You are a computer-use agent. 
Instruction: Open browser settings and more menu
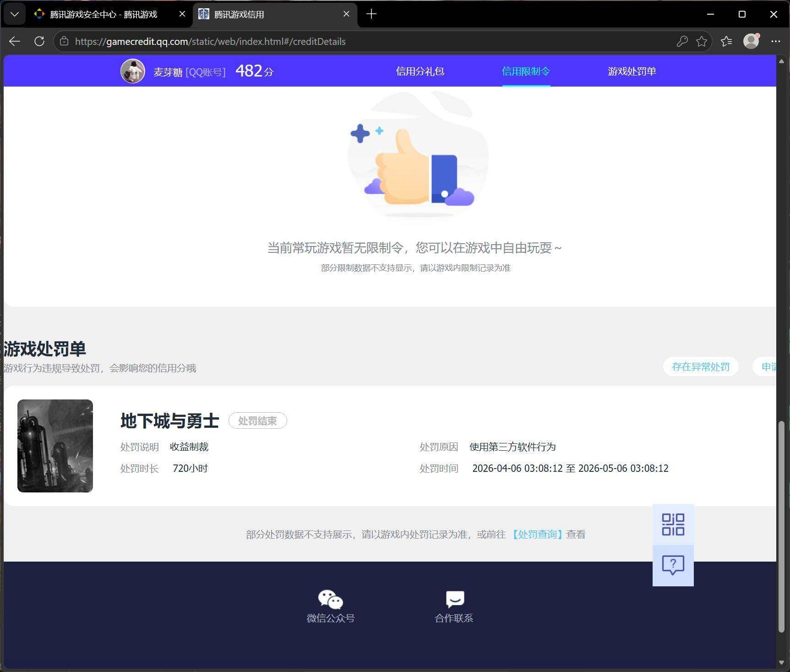point(775,41)
